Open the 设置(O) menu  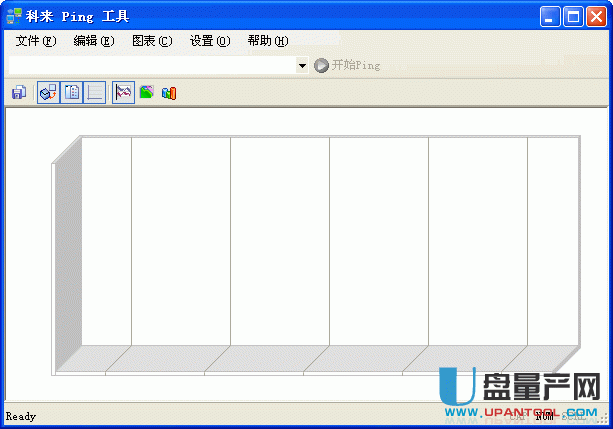click(x=210, y=41)
